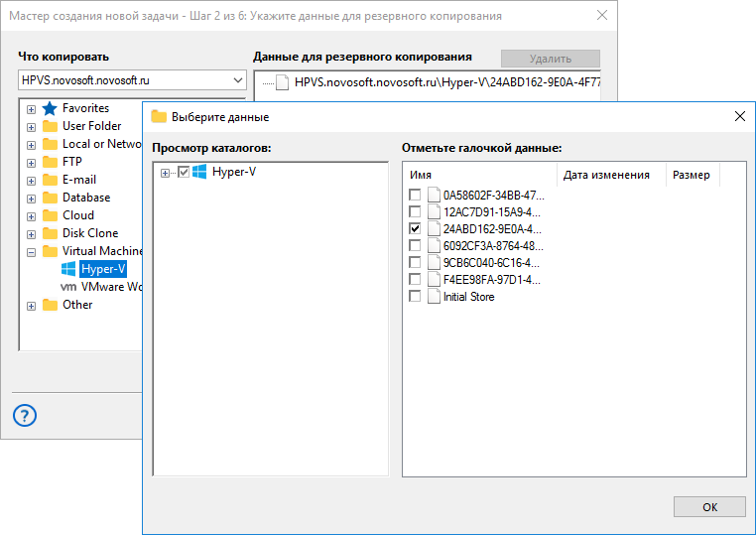Uncheck the 24ABD162-9E0A-4... checkbox
The height and width of the screenshot is (535, 756).
tap(415, 228)
